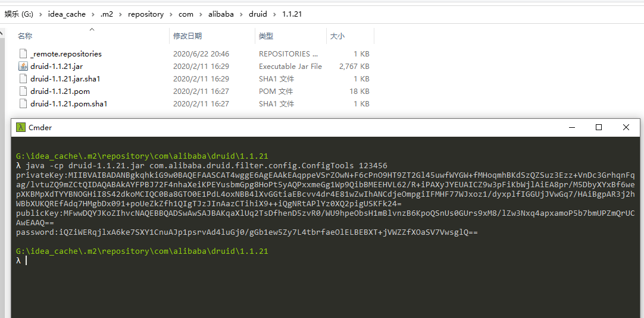This screenshot has width=644, height=318.
Task: Sort files by the 名称 column header
Action: click(26, 36)
